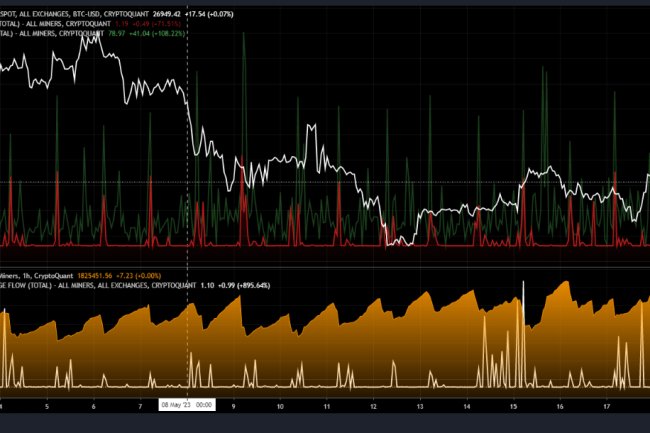
Task: Click the red all-miners legend value 1.19
Action: click(120, 24)
